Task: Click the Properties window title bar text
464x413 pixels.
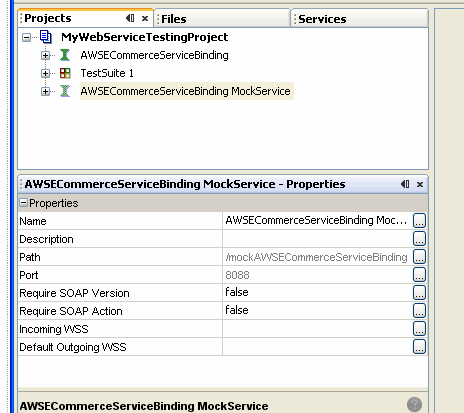Action: 185,184
